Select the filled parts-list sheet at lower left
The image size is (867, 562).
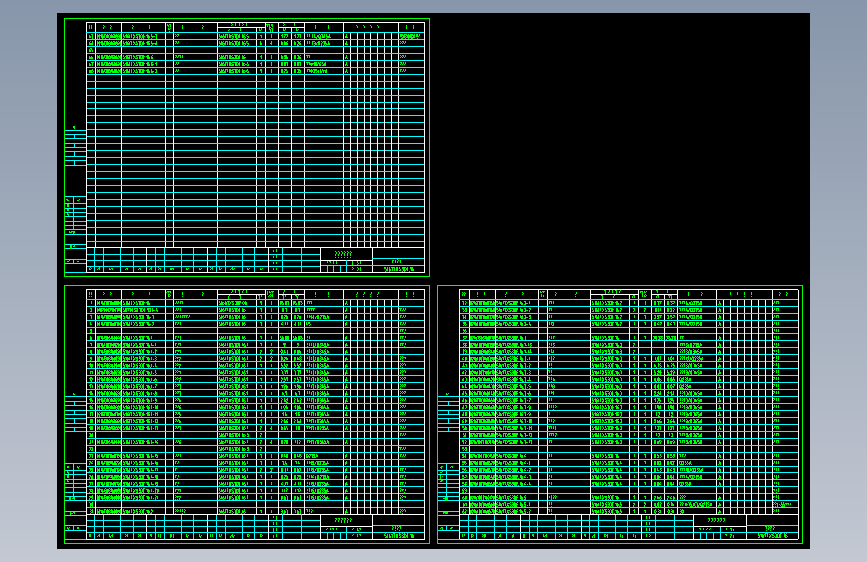point(247,415)
